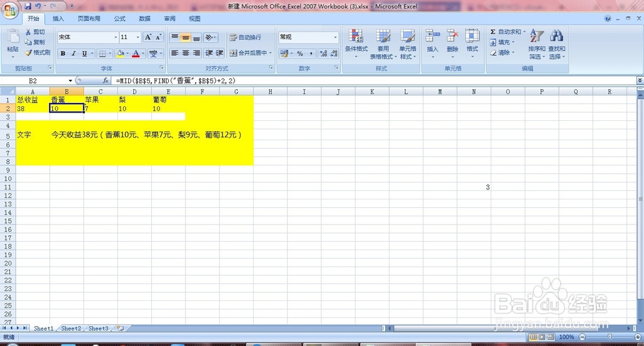Increase indent icon
The height and width of the screenshot is (346, 644).
[220, 53]
